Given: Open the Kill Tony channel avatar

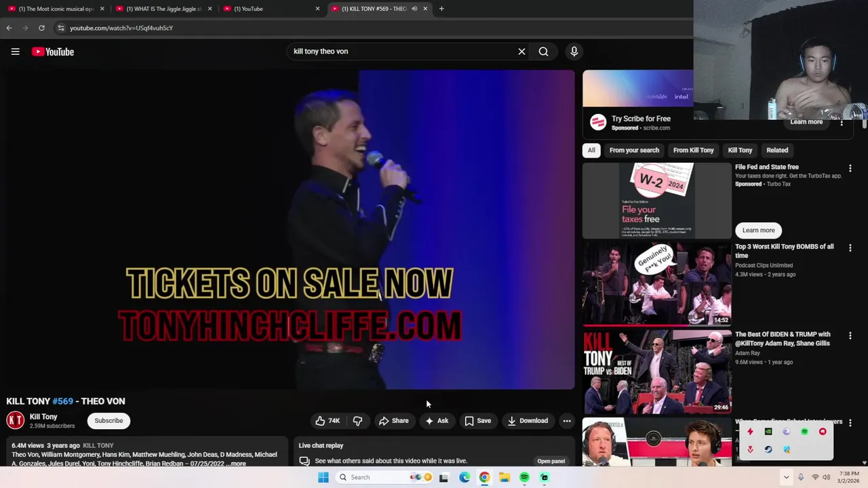Looking at the screenshot, I should (16, 421).
